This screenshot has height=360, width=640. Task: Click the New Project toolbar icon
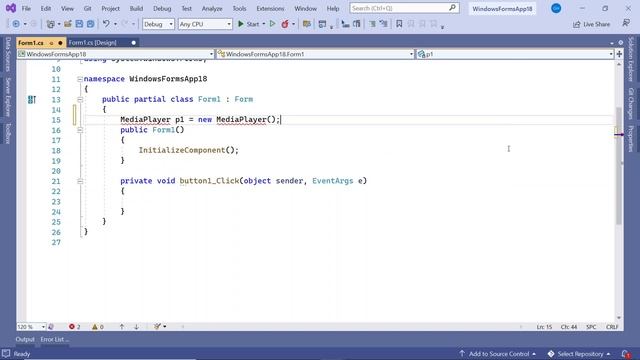51,24
